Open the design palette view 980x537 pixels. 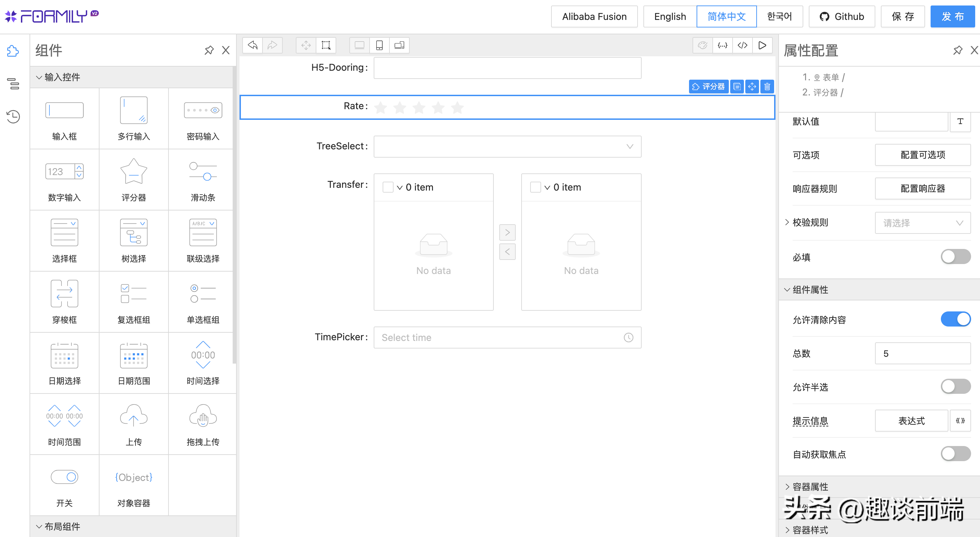coord(703,45)
